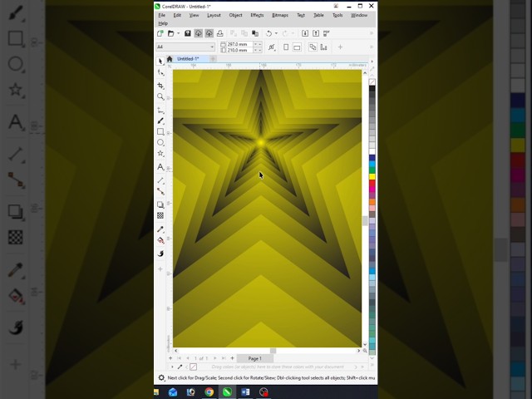This screenshot has height=399, width=532.
Task: Select the Page 1 tab
Action: 255,358
